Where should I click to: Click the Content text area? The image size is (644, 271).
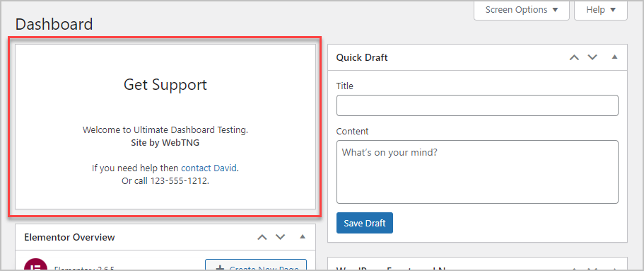(477, 172)
